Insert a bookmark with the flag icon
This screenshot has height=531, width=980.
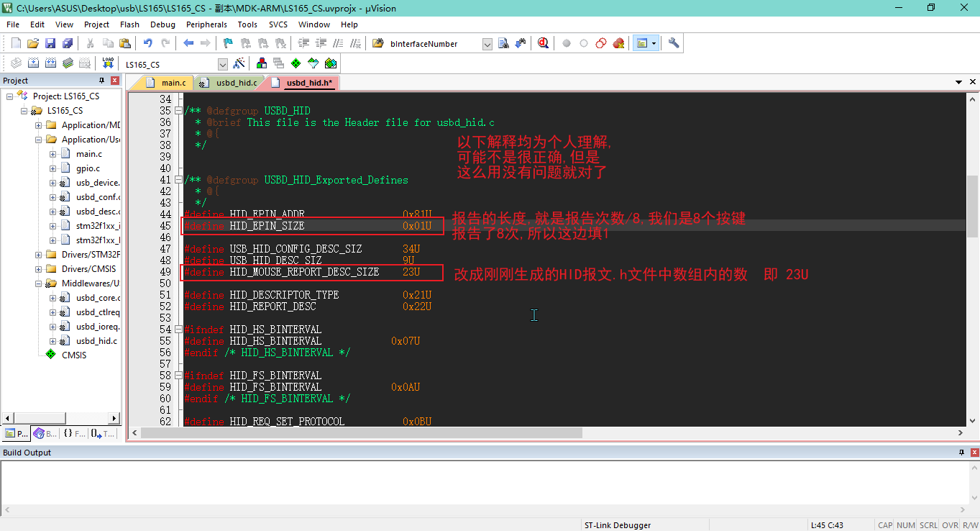click(229, 43)
